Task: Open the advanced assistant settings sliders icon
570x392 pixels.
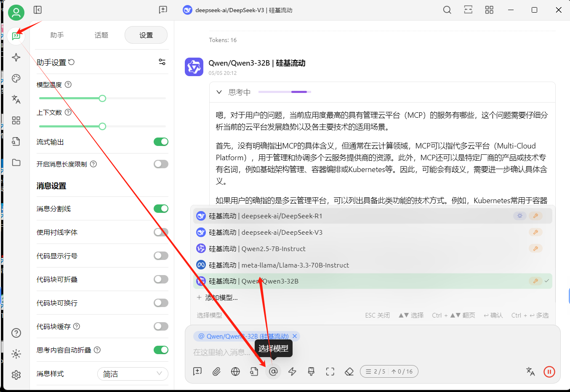Action: click(x=162, y=62)
